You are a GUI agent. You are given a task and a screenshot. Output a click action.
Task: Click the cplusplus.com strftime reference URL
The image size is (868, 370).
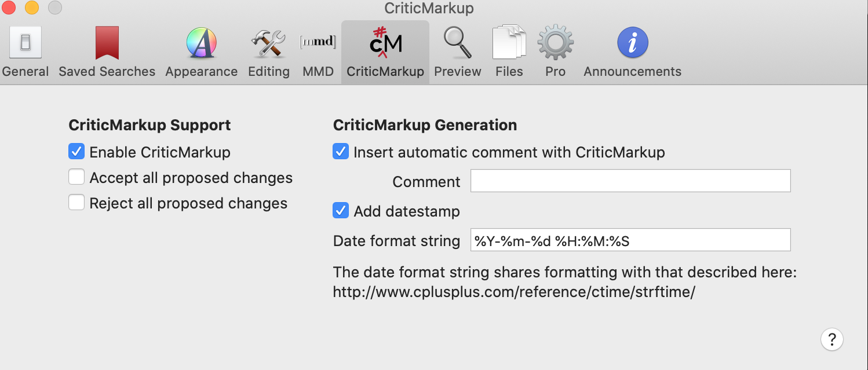click(514, 292)
